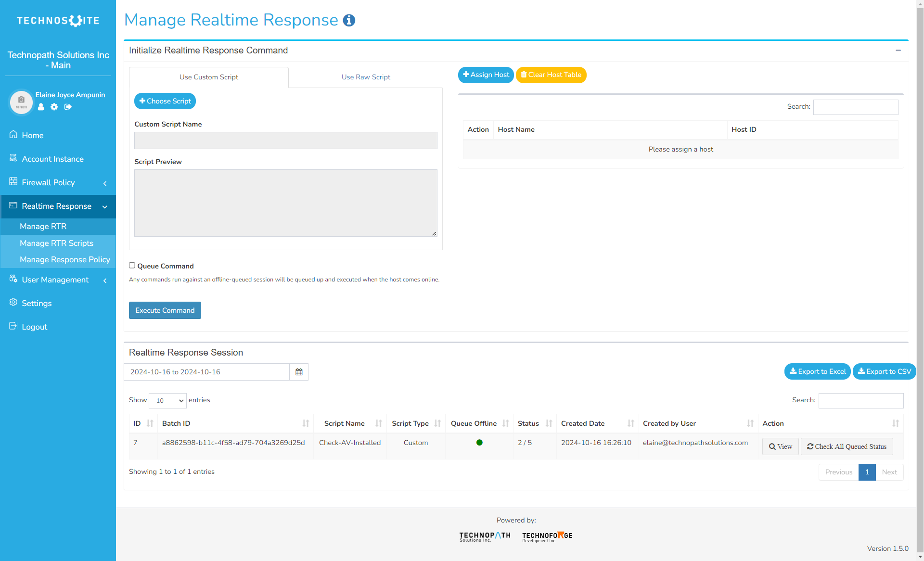Click the Host table Search field

coord(855,107)
